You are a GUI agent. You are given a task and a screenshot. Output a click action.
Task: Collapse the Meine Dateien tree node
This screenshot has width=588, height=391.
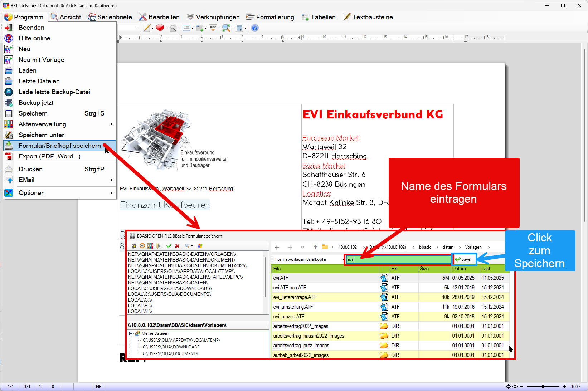[x=131, y=333]
